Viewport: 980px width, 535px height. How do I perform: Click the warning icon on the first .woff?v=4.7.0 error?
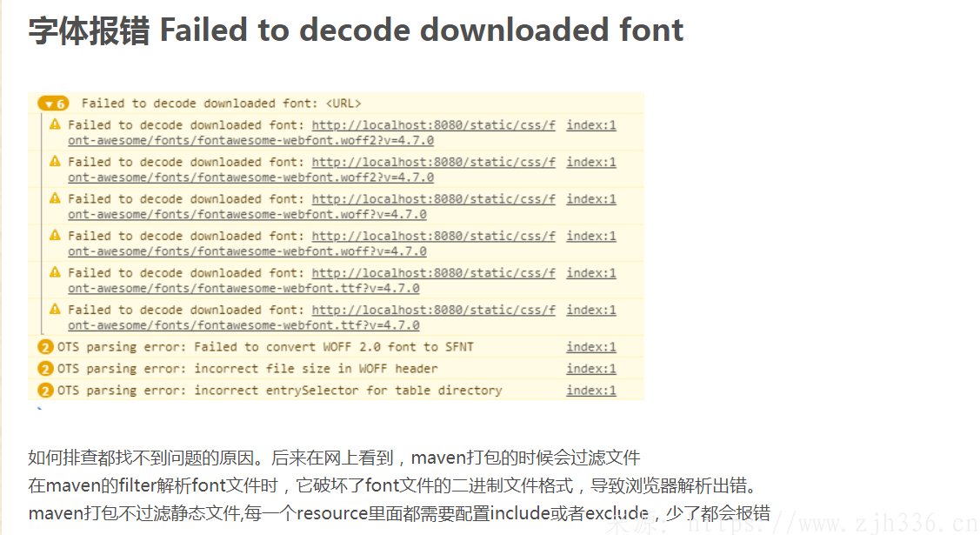(x=56, y=198)
